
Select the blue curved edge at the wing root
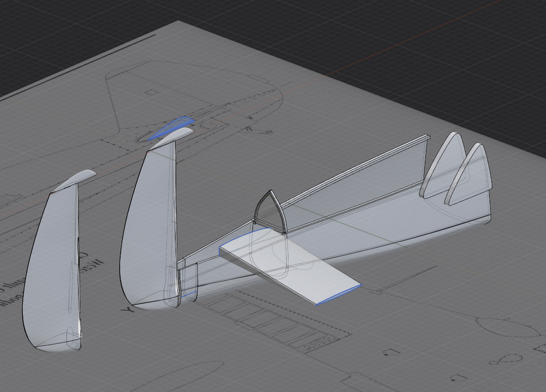click(x=240, y=239)
